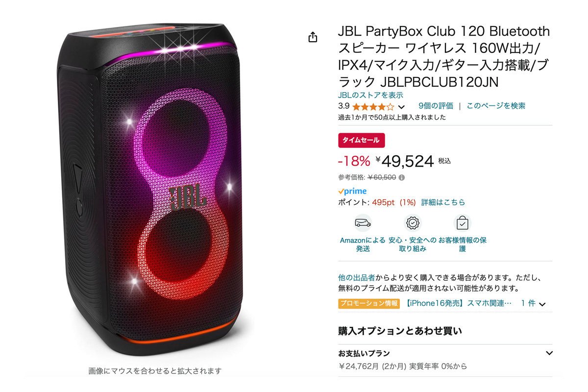Expand the rating breakdown chevron
The image size is (588, 392).
[x=401, y=107]
